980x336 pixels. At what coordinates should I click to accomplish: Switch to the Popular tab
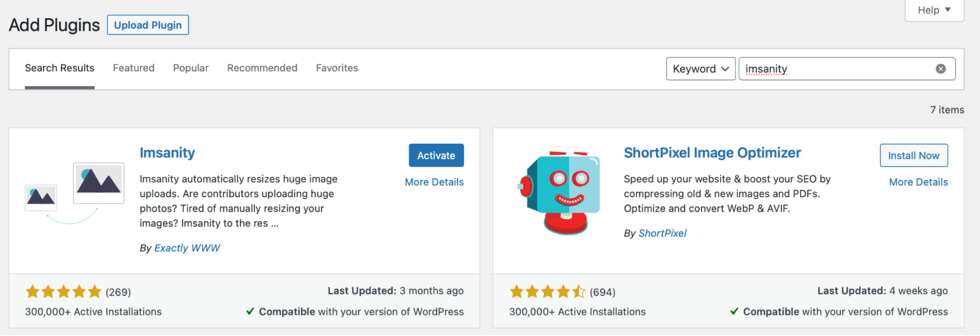tap(191, 68)
